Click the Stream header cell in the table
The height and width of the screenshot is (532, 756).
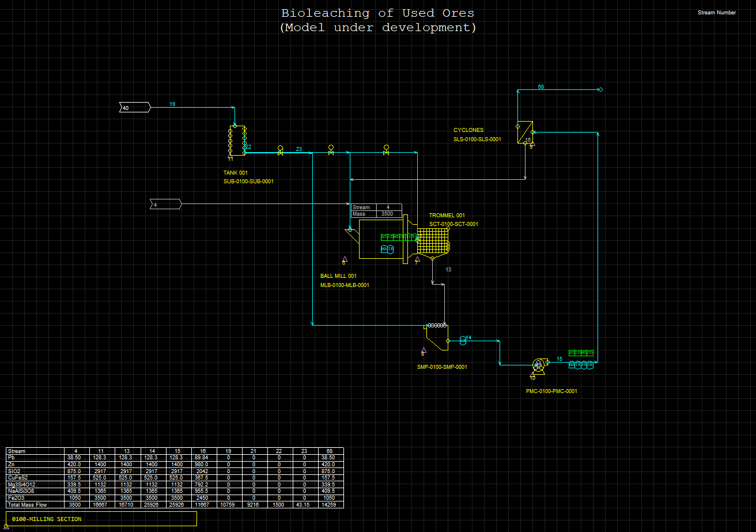pyautogui.click(x=34, y=451)
